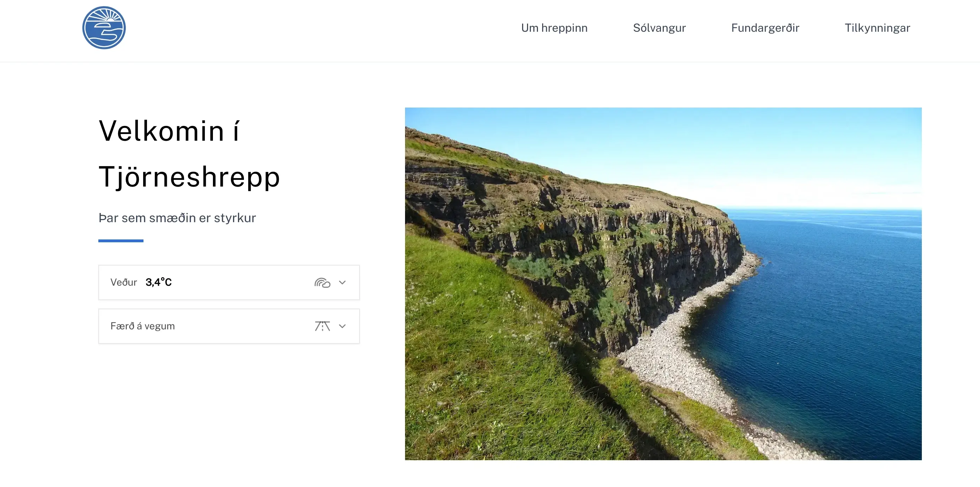Open the Um hreppinn menu item

click(x=554, y=28)
